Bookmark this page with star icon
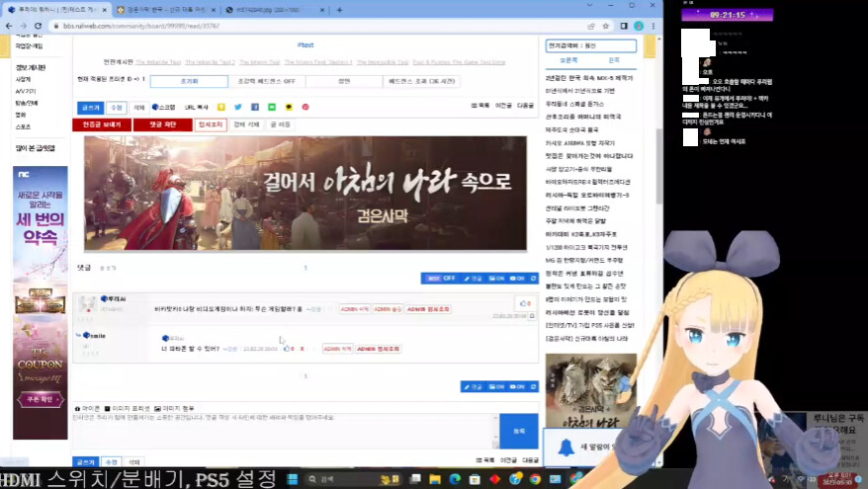868x489 pixels. click(x=606, y=26)
